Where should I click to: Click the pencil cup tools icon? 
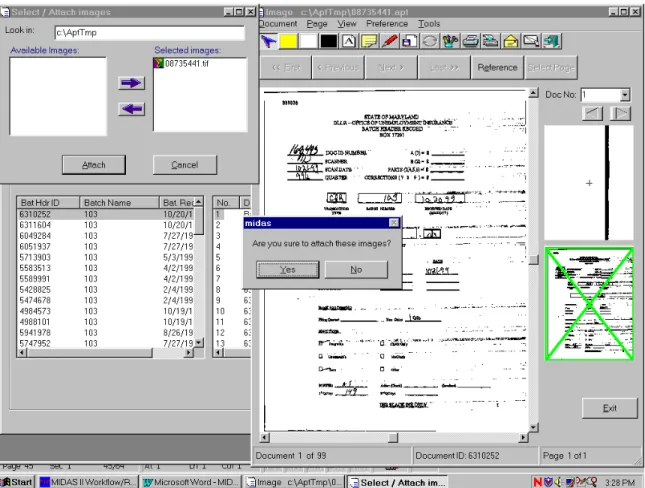(450, 41)
